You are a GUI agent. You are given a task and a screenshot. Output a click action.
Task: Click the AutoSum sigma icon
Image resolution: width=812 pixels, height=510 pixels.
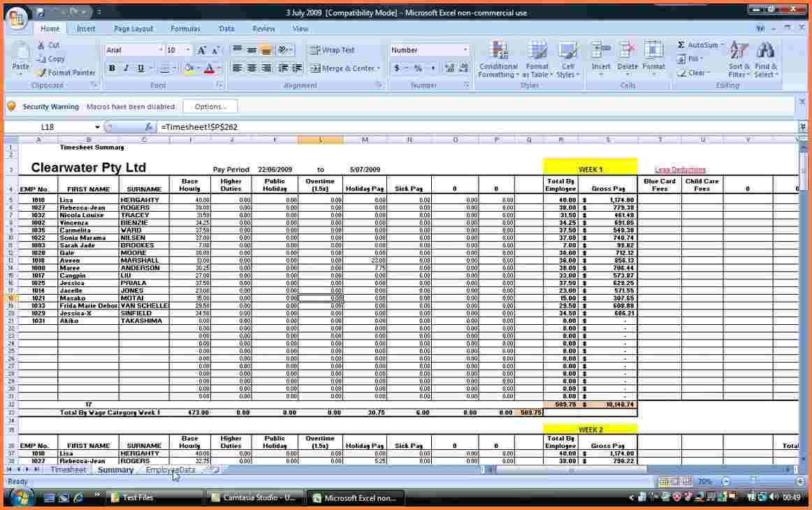[681, 45]
